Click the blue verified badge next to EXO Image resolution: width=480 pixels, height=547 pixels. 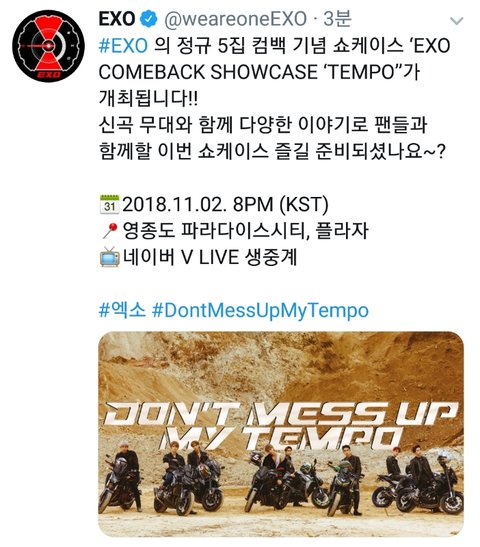149,19
